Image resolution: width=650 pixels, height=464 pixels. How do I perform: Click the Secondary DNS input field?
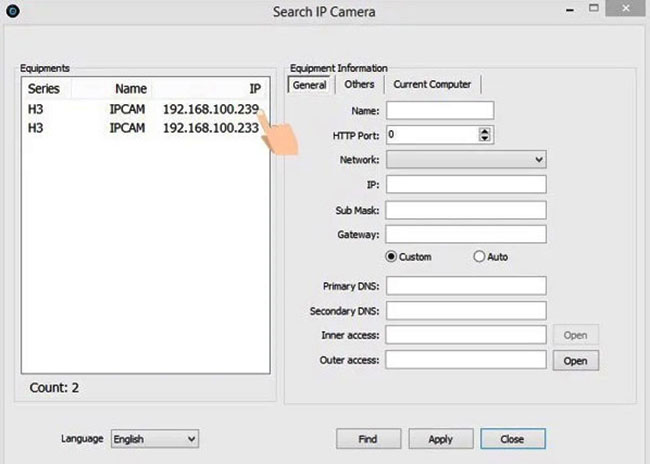(466, 311)
